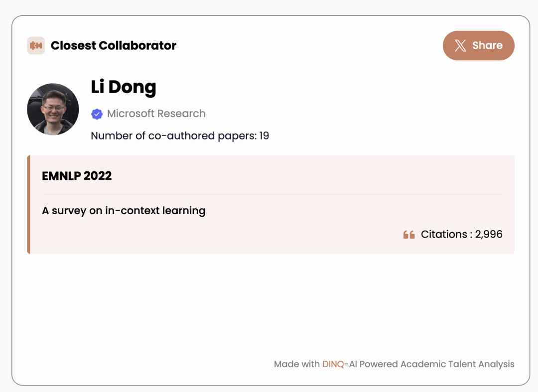The width and height of the screenshot is (538, 392).
Task: Click the orange accent bar on paper card
Action: click(x=29, y=204)
